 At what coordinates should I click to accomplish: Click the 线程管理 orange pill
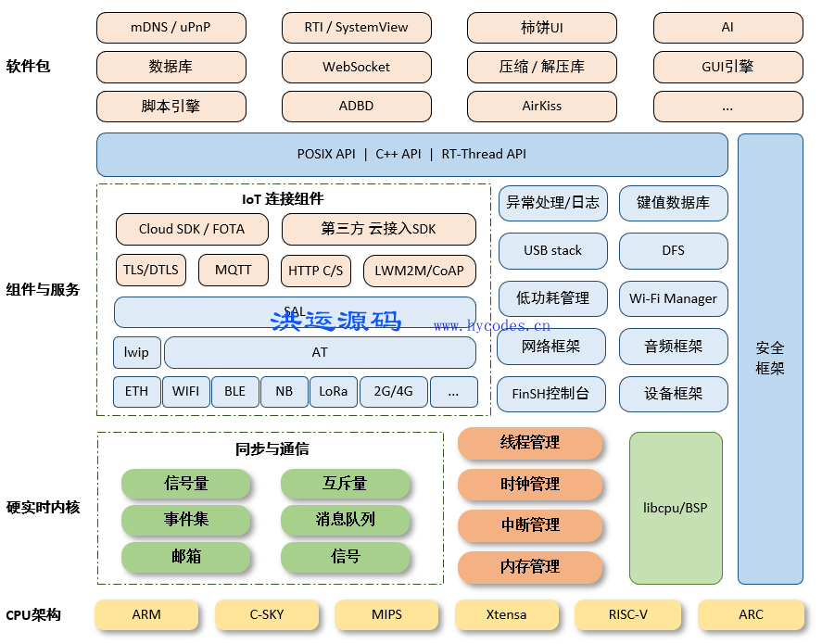pos(530,443)
